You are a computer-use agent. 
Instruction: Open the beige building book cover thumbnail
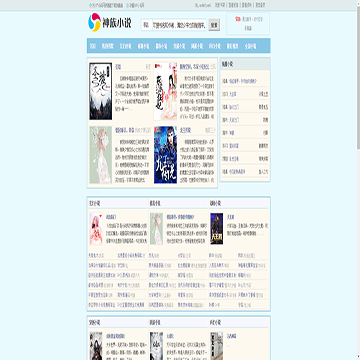(217, 346)
